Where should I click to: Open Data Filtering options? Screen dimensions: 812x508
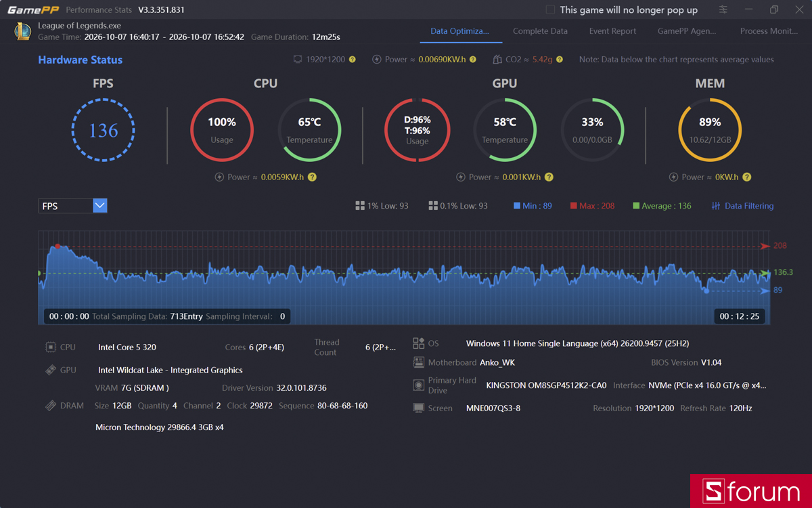pos(742,206)
